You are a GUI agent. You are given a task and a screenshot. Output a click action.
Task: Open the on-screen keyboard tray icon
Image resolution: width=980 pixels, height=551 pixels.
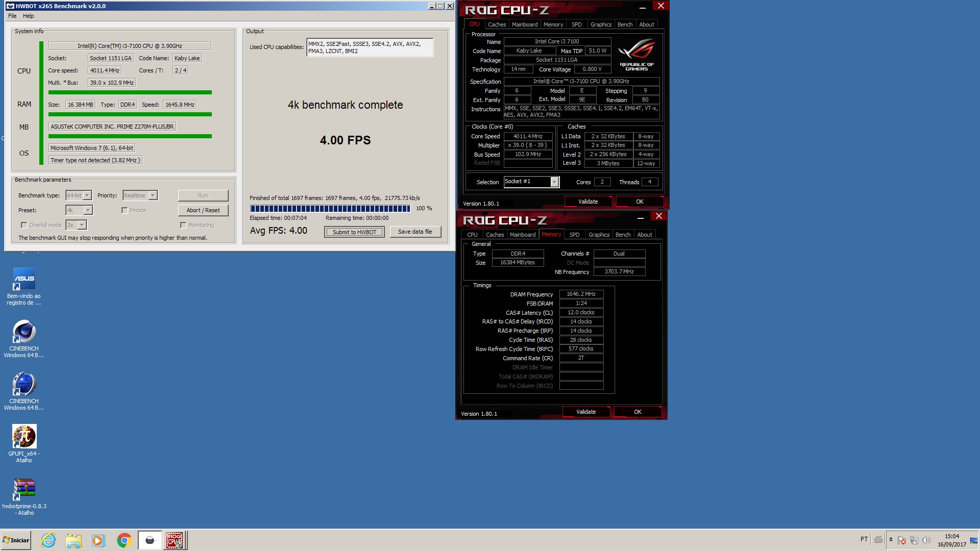(878, 540)
